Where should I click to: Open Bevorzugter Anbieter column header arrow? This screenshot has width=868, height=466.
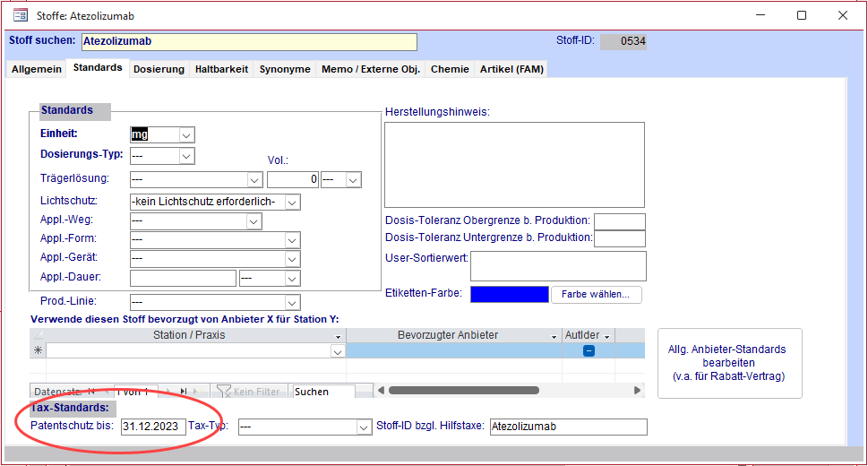[x=554, y=336]
